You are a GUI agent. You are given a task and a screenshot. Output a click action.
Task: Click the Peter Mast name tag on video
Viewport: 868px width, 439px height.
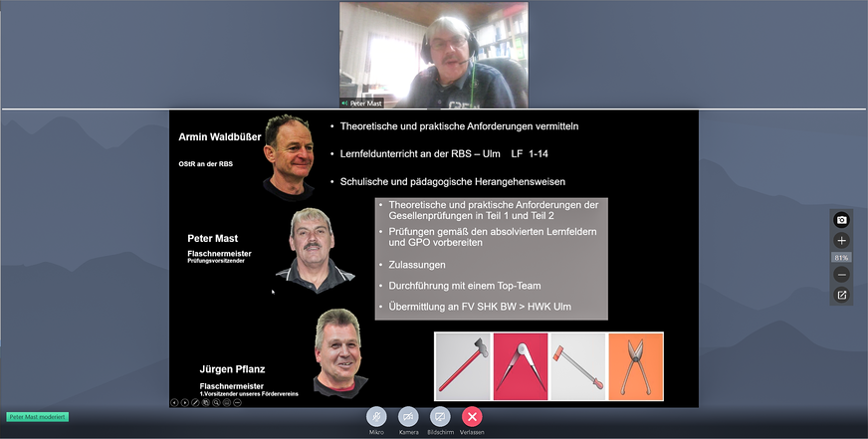[365, 103]
